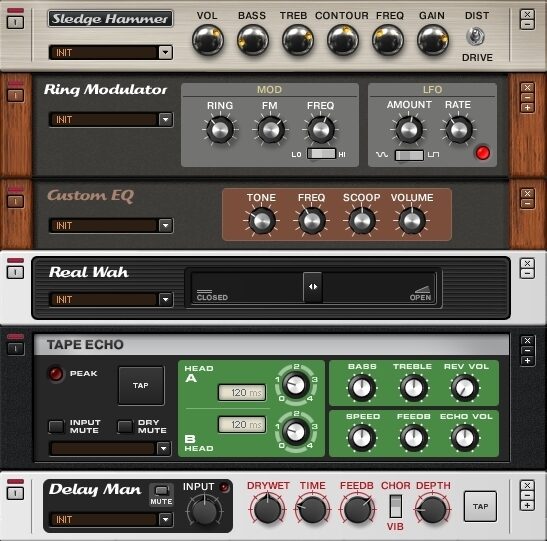Open the Ring Modulator INIT preset dropdown

(x=165, y=120)
